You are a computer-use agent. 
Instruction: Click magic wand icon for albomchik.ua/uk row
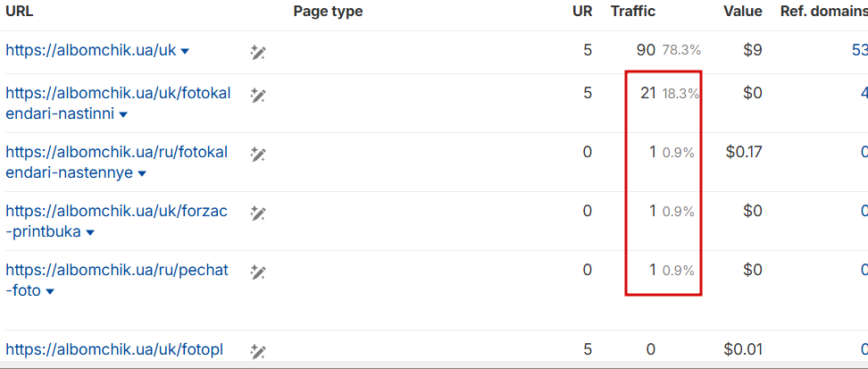coord(258,53)
